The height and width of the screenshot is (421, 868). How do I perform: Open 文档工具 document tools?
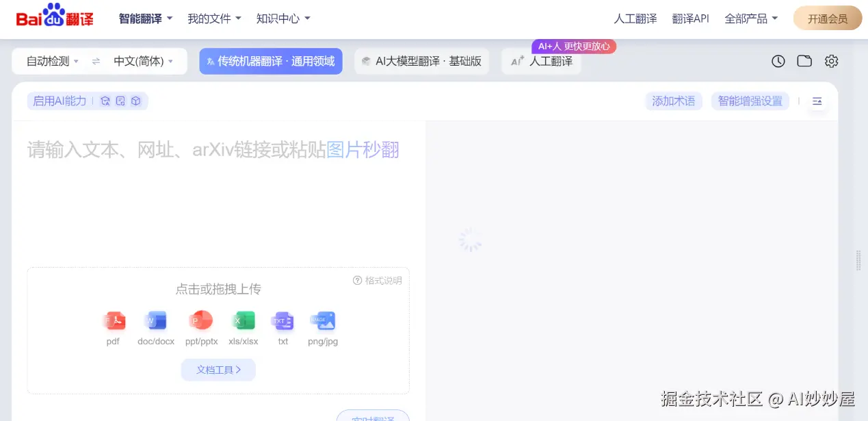218,370
